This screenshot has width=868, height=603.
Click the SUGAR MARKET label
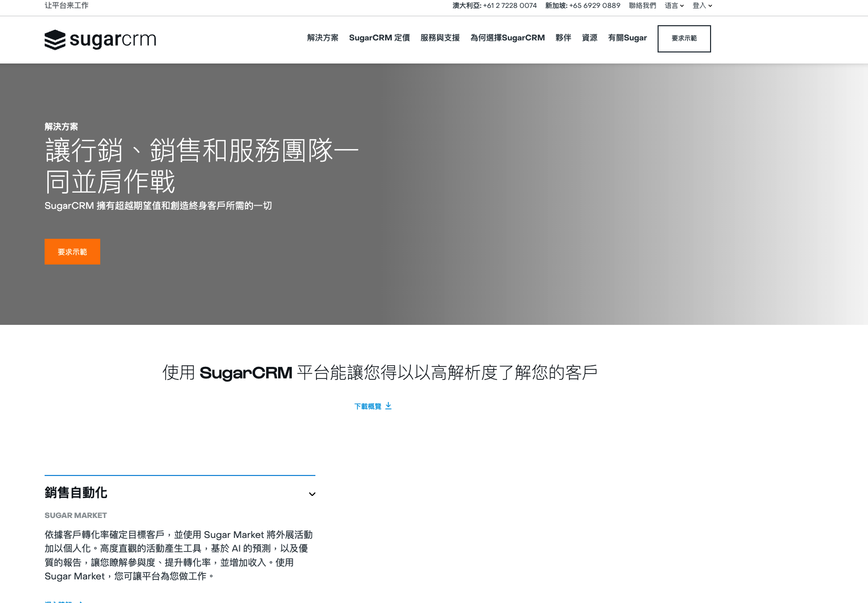coord(76,515)
